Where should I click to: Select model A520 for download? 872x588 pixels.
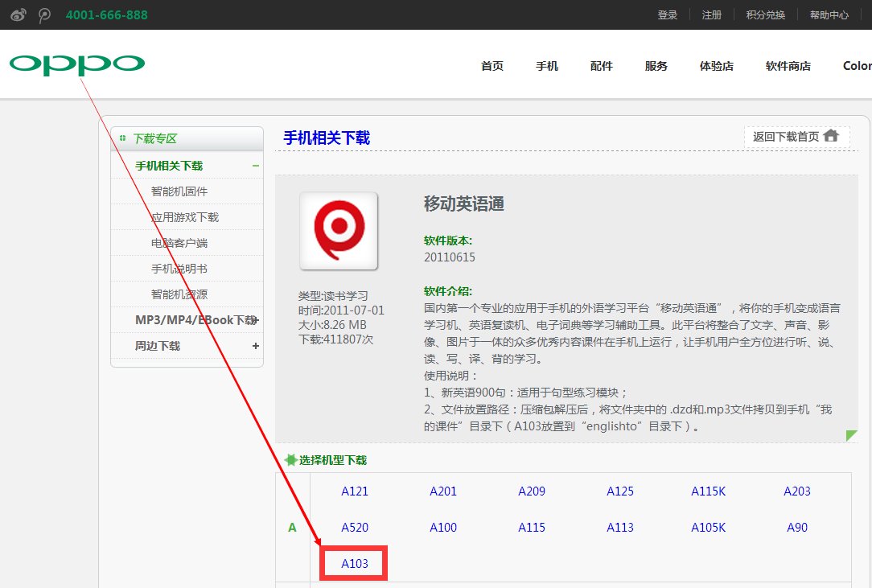355,528
